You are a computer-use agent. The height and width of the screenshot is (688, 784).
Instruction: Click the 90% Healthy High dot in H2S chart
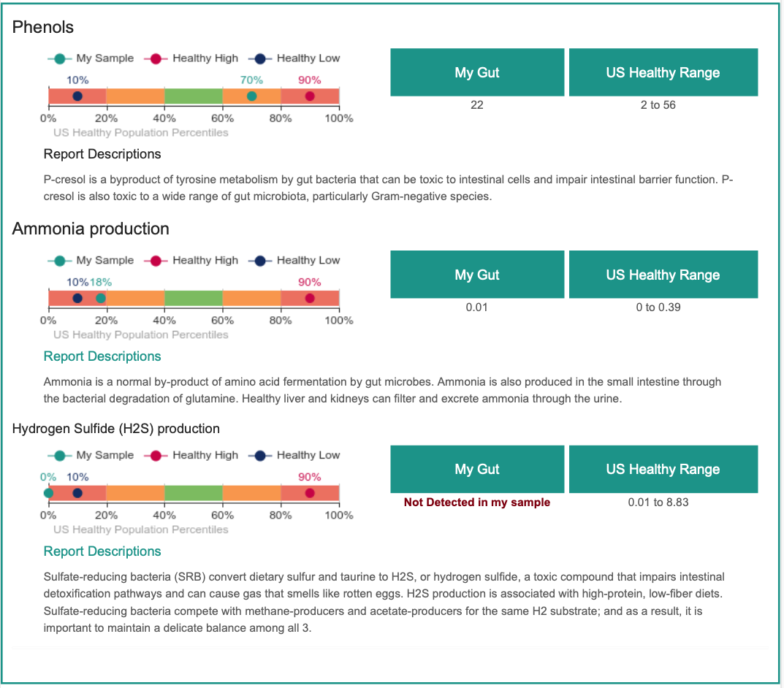(310, 493)
